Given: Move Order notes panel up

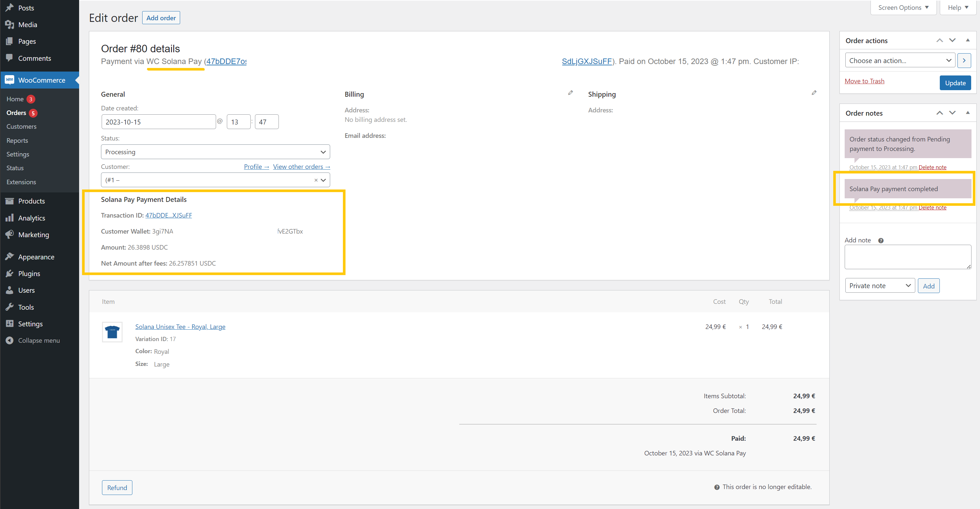Looking at the screenshot, I should click(x=940, y=113).
